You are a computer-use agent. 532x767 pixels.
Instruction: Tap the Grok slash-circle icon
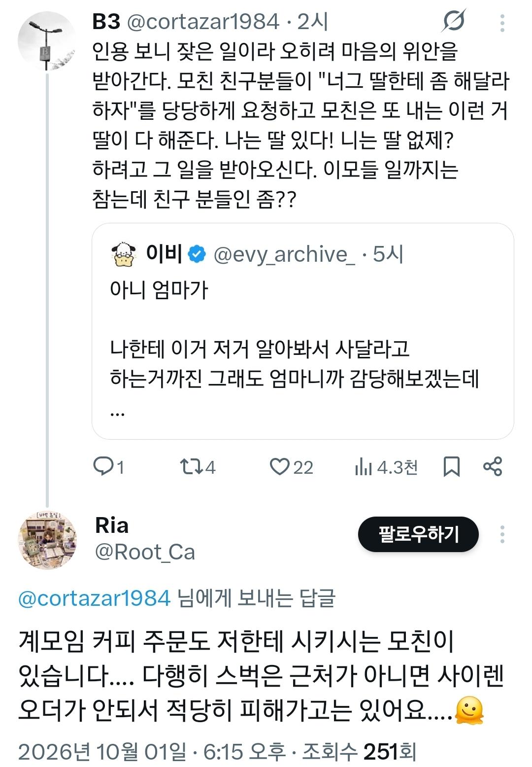453,22
